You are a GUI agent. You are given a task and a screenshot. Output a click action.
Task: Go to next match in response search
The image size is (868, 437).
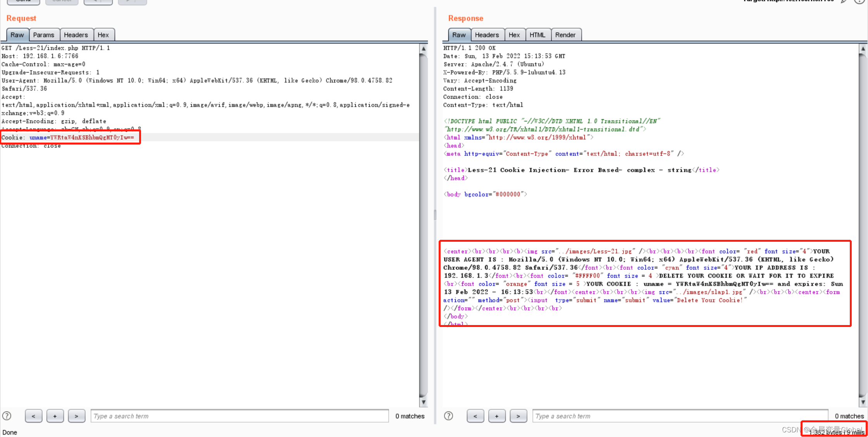[x=518, y=416]
